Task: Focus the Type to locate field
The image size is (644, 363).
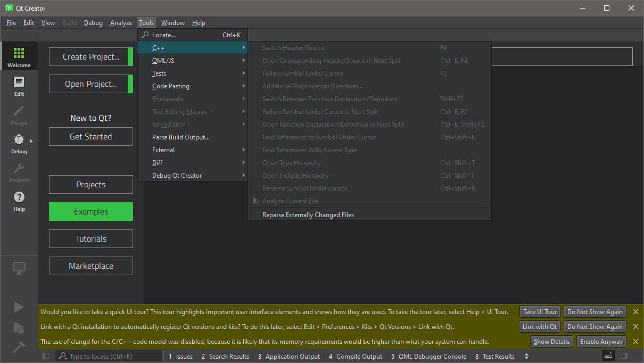Action: [x=109, y=356]
